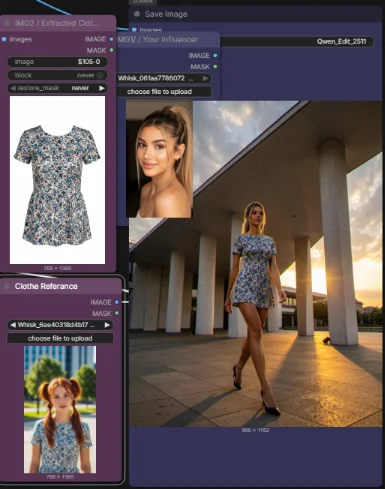The height and width of the screenshot is (489, 385).
Task: Click the 896 × 1152 size label under output
Action: tap(255, 430)
